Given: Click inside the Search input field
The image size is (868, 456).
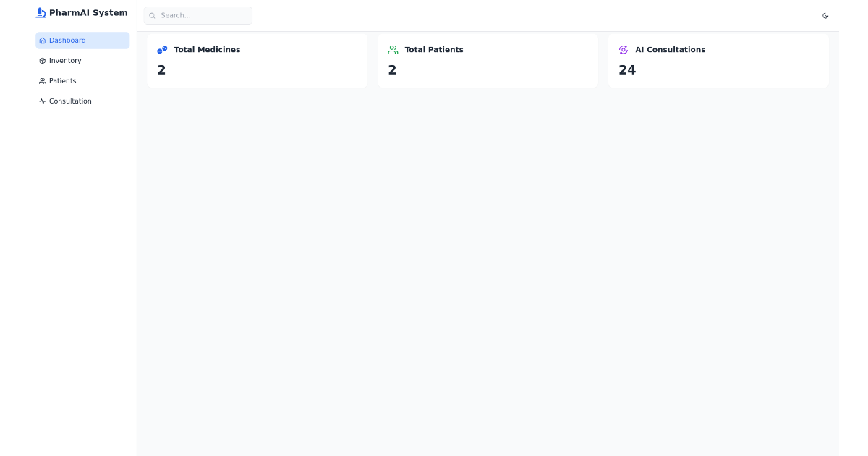Looking at the screenshot, I should 198,15.
